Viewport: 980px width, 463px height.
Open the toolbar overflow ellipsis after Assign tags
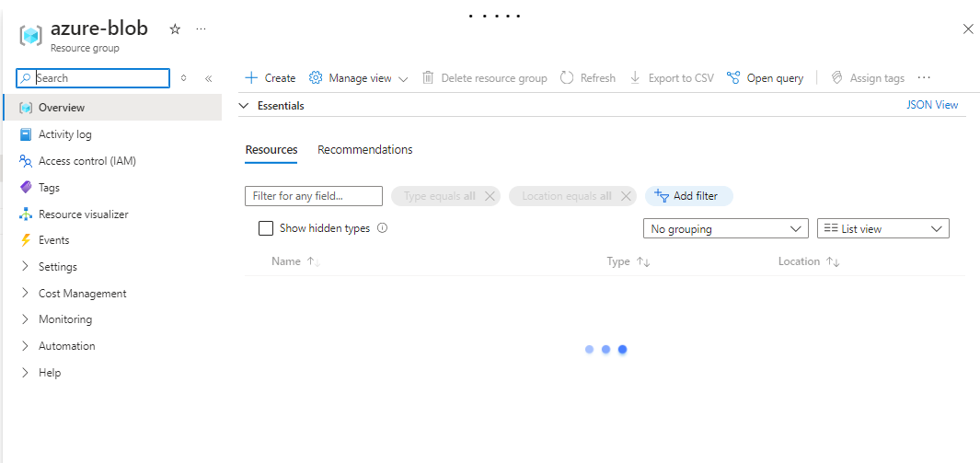tap(924, 78)
